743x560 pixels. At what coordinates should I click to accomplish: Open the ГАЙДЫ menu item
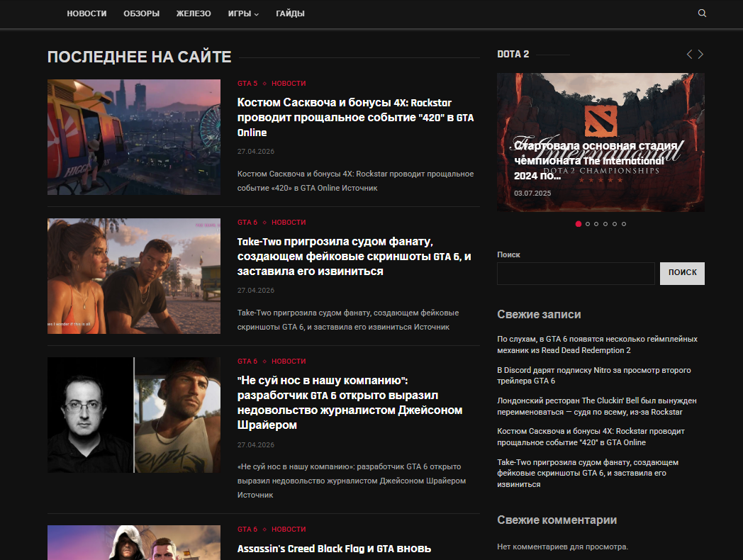click(x=290, y=13)
